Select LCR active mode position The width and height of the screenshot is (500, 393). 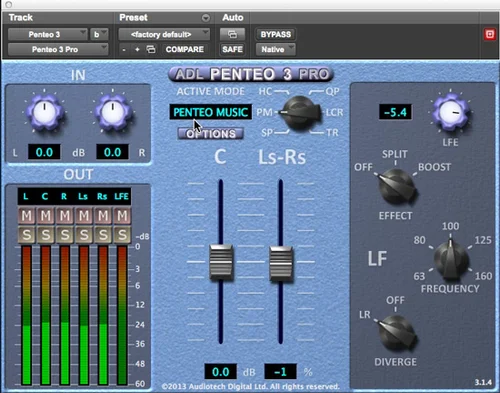pos(334,113)
